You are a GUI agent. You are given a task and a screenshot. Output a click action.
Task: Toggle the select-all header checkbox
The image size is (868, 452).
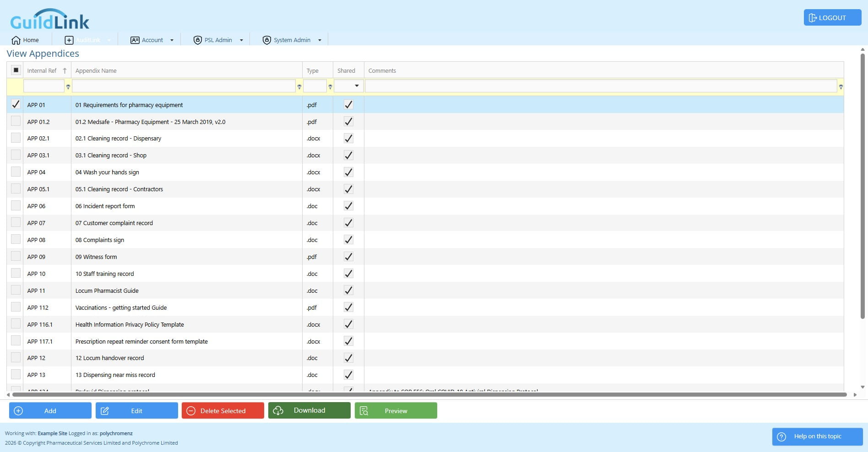(x=16, y=70)
